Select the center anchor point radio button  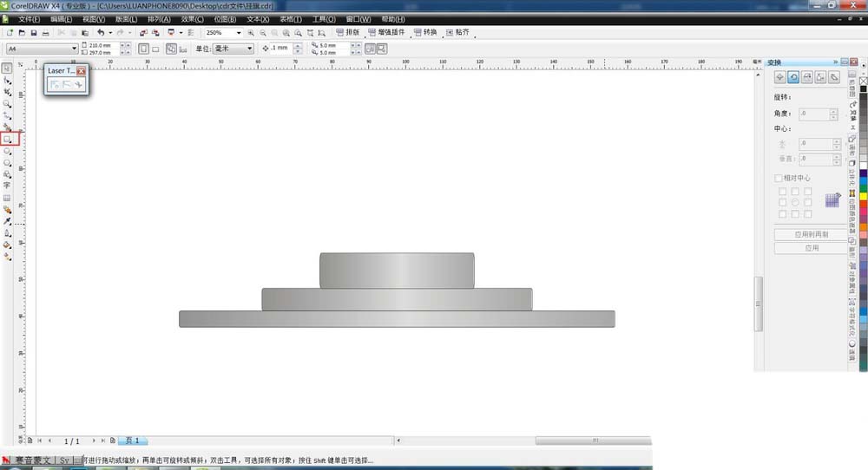coord(794,202)
